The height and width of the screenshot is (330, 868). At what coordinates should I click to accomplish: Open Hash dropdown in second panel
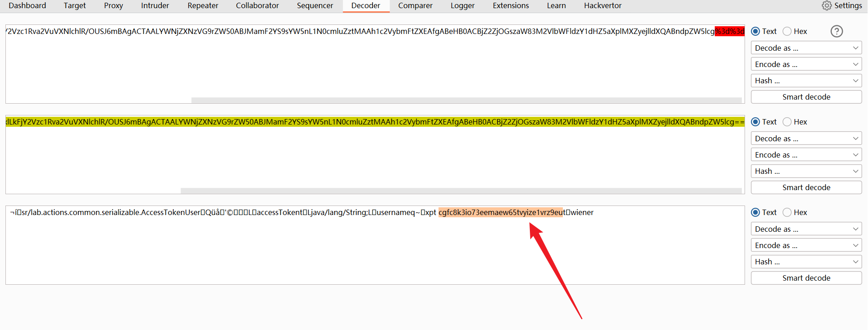806,171
